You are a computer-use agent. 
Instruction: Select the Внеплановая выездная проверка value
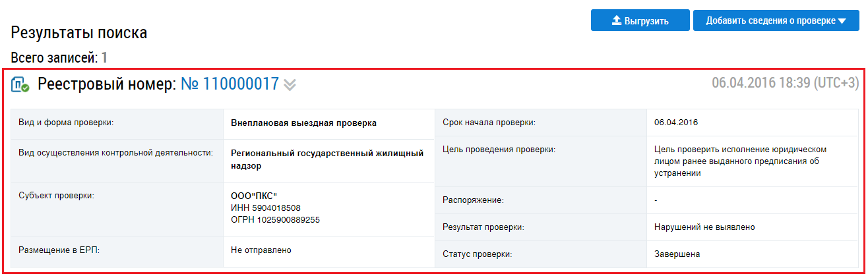click(303, 123)
